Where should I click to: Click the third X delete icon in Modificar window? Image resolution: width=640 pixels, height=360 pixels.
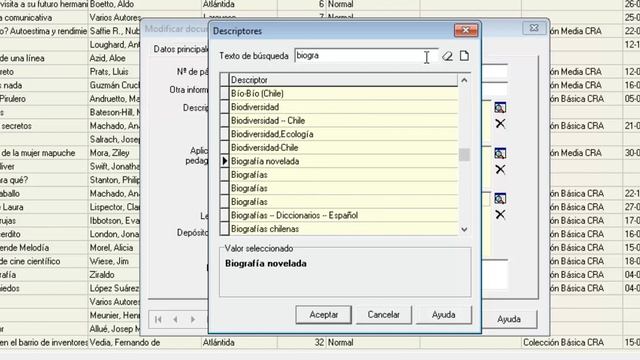500,214
